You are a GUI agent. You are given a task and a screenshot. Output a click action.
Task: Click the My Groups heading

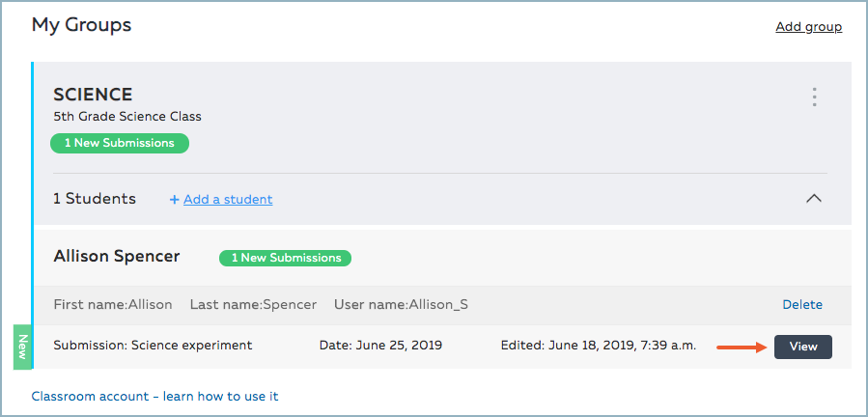81,25
